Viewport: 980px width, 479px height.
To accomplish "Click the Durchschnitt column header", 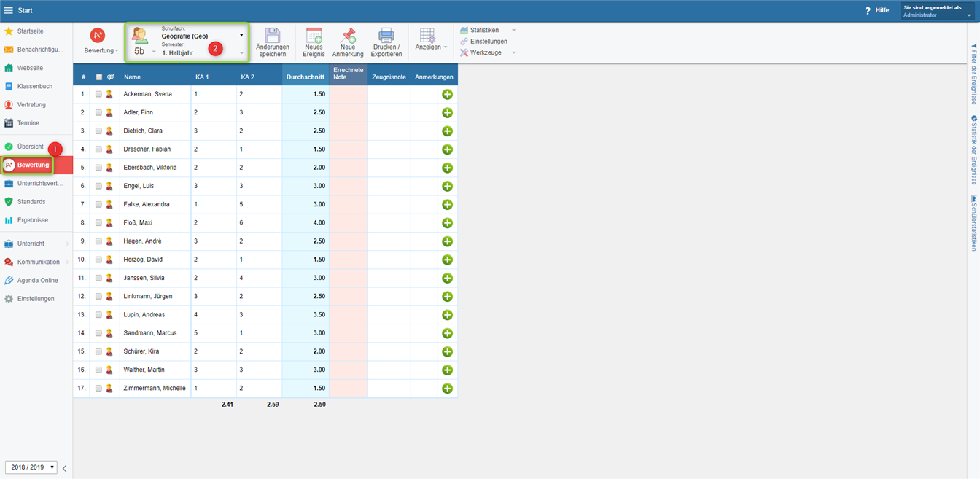I will (x=306, y=77).
